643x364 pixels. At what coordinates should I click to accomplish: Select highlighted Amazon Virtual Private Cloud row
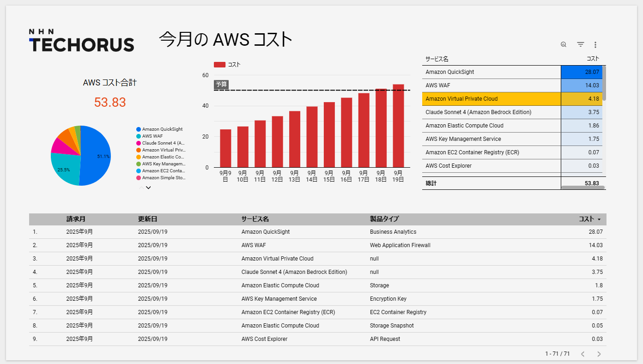tap(512, 99)
